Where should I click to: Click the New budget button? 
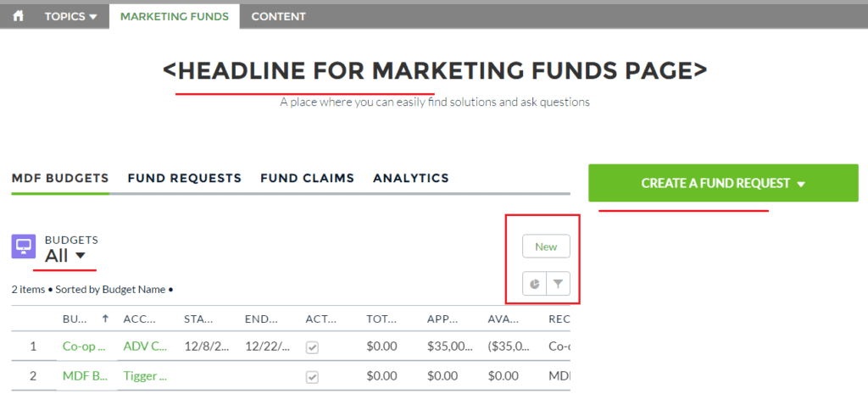click(x=546, y=247)
